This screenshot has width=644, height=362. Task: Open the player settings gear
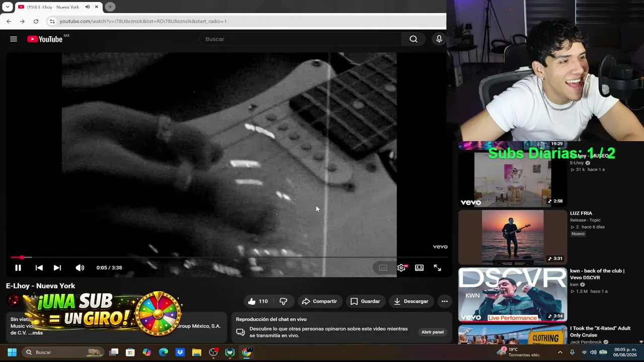401,268
